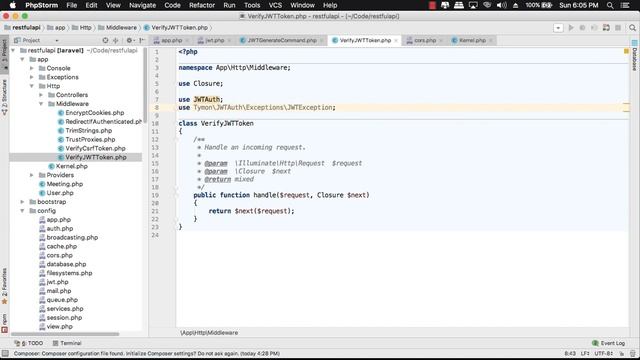The height and width of the screenshot is (360, 640).
Task: Select session.php in config folder
Action: [x=64, y=318]
